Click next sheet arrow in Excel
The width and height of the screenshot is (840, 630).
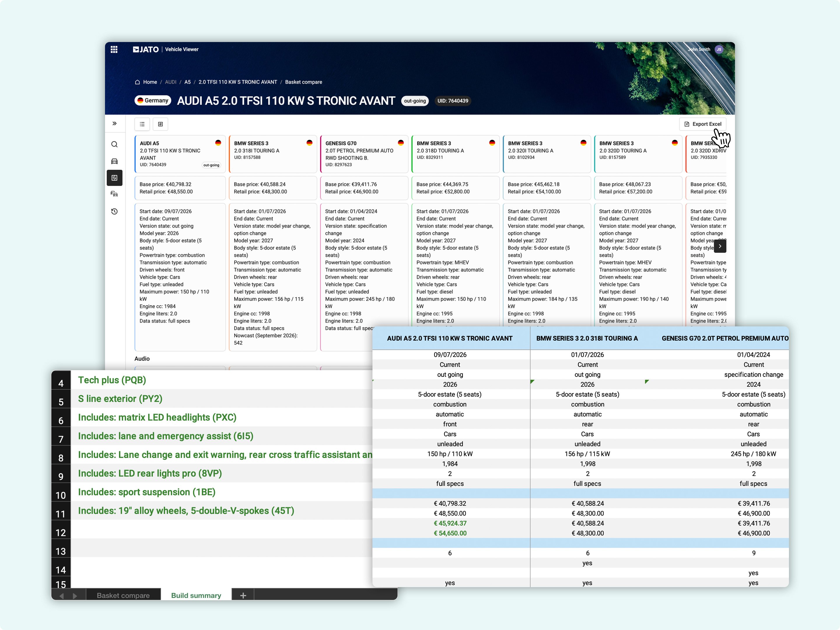(75, 596)
